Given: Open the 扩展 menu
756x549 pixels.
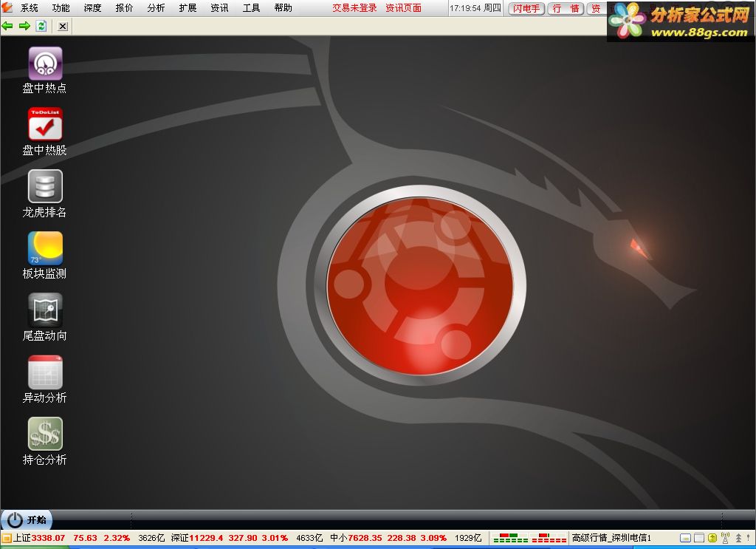Looking at the screenshot, I should 188,7.
